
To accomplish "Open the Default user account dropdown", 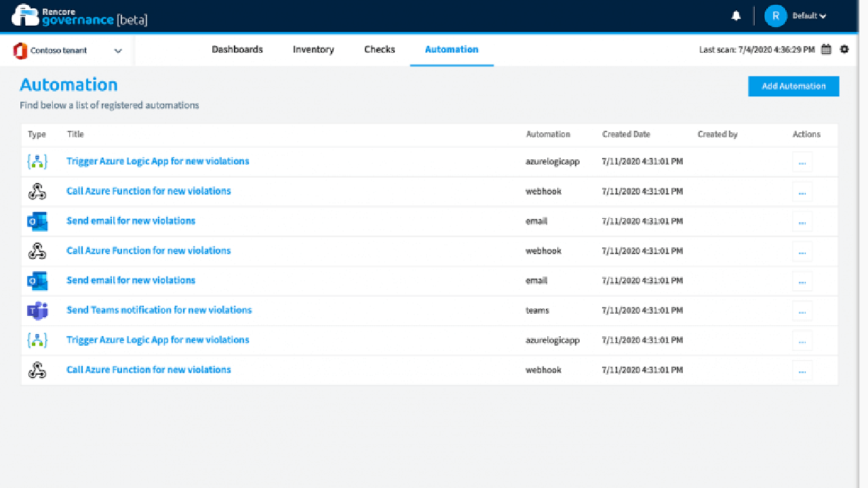I will [810, 16].
